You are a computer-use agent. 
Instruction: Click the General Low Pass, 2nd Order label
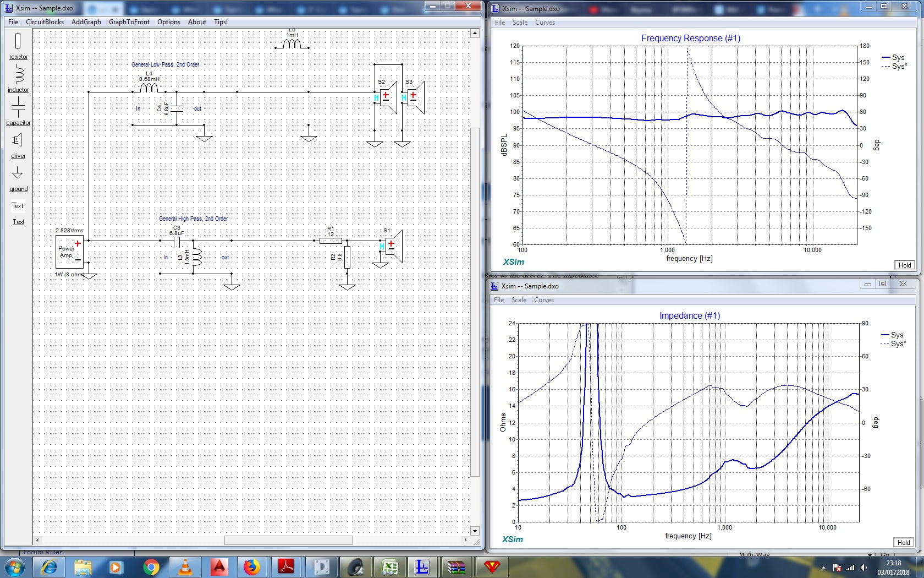coord(165,64)
